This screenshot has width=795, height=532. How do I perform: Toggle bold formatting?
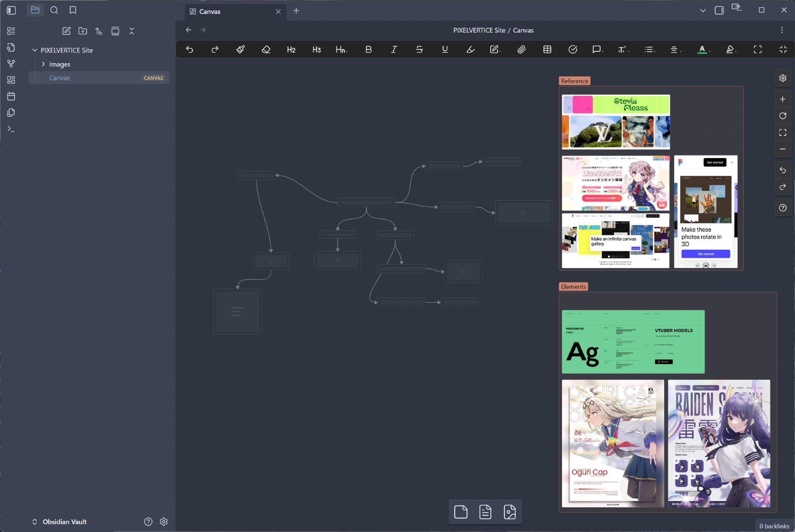(368, 49)
